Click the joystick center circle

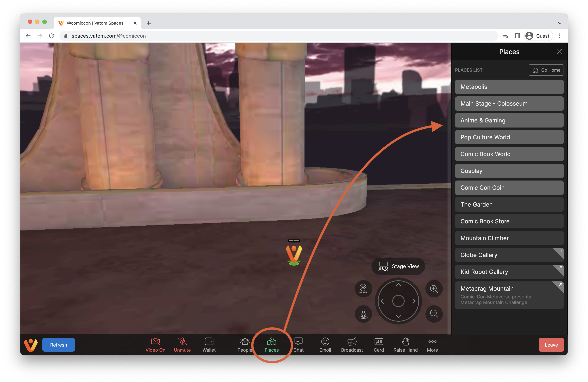[x=398, y=301]
